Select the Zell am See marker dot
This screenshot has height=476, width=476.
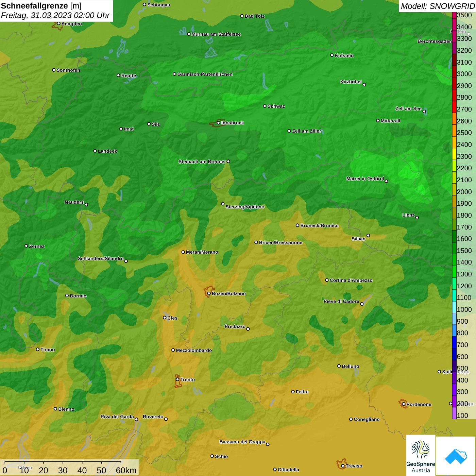pos(424,112)
